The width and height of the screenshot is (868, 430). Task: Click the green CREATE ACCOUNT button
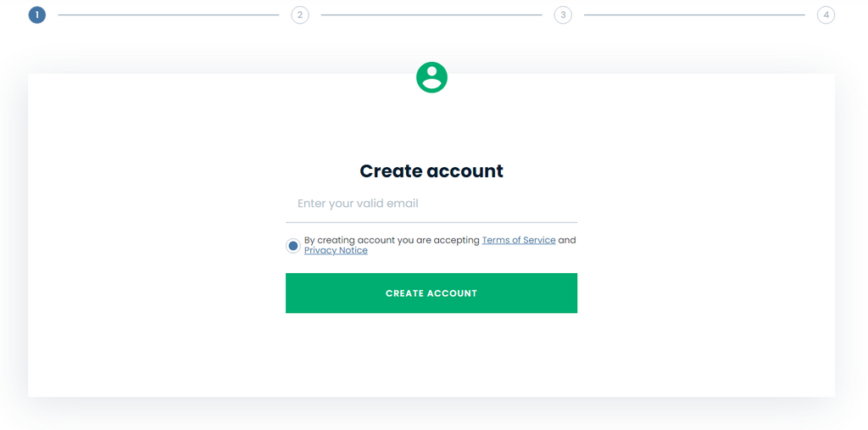click(431, 293)
